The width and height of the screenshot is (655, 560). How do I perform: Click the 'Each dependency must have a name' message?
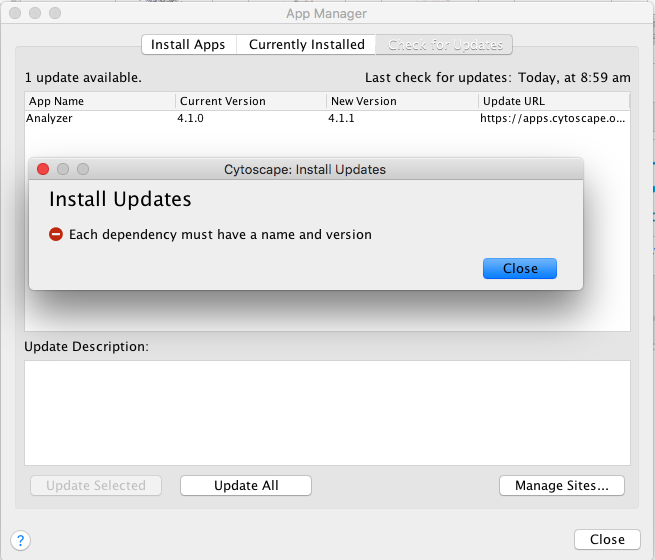tap(220, 234)
